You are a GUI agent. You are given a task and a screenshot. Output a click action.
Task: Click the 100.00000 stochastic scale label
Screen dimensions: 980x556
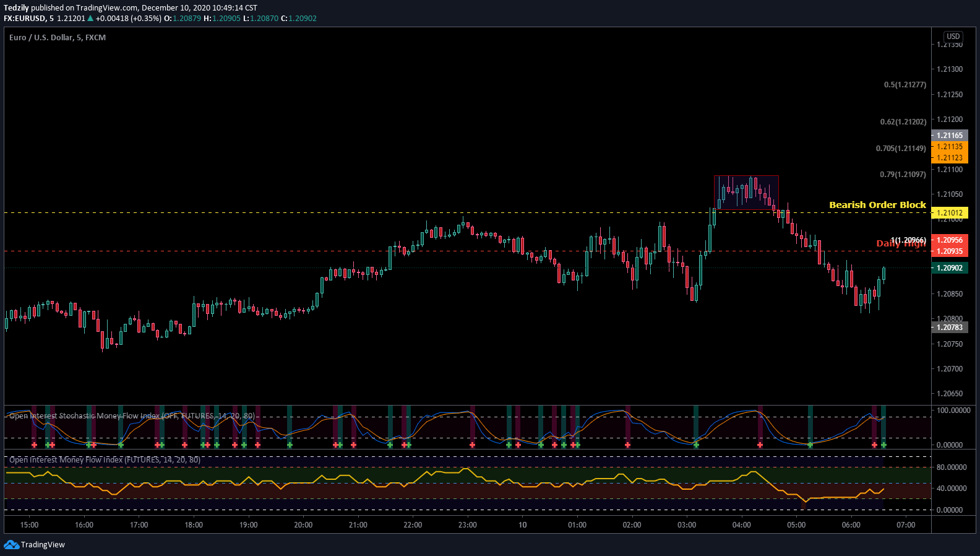pos(953,410)
